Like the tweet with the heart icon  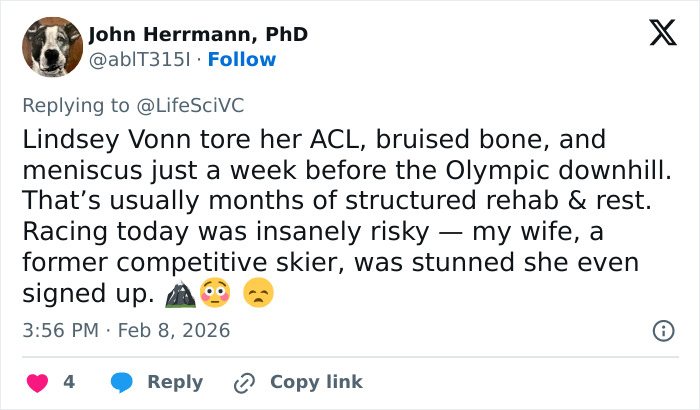[37, 382]
